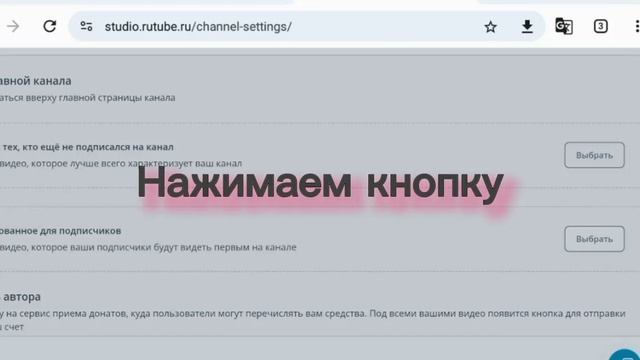Click the text 'тех, кто ещё не подписался на канал'
The image size is (640, 360).
[88, 147]
